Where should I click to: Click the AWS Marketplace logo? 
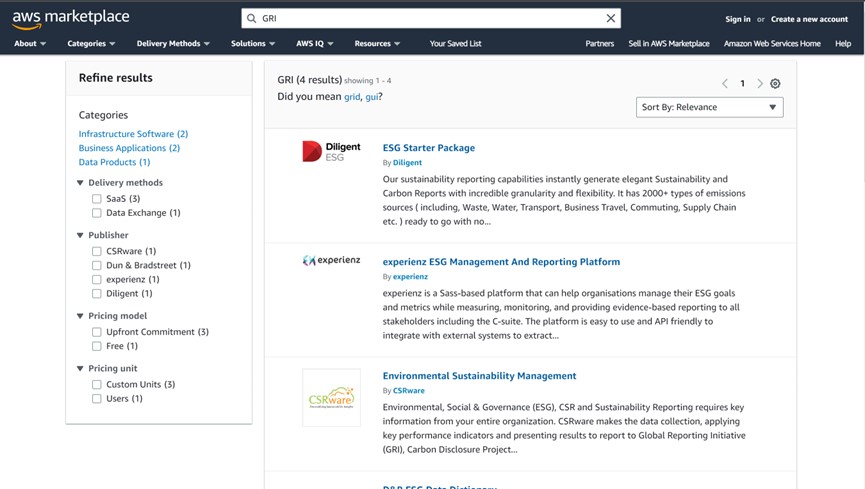tap(71, 19)
